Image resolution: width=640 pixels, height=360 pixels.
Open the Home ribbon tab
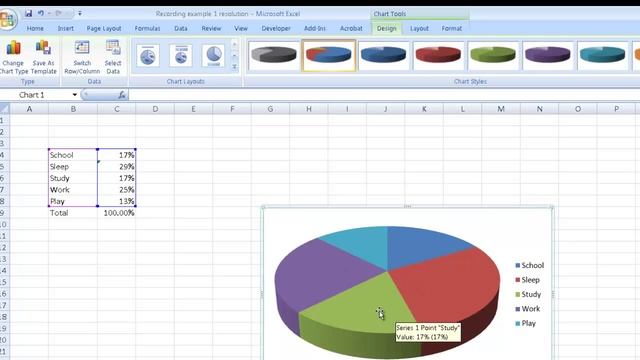point(35,28)
